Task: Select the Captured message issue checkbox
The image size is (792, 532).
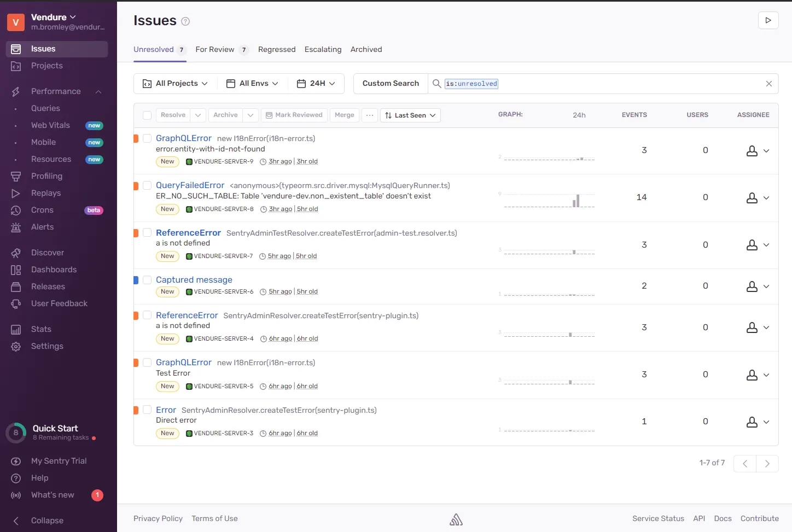Action: click(x=147, y=280)
